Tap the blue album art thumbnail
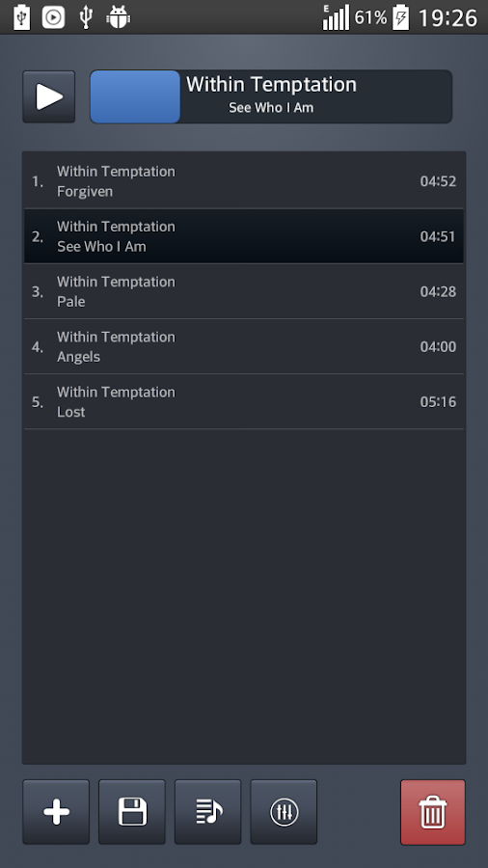The width and height of the screenshot is (488, 868). coord(135,96)
